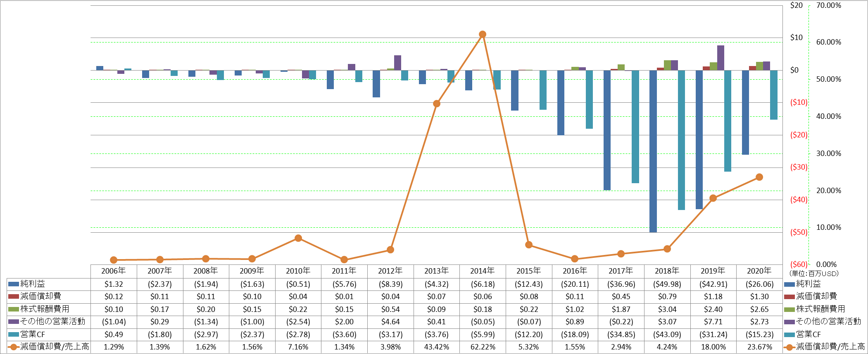Click the $4.64 cell for 2012

pos(390,322)
